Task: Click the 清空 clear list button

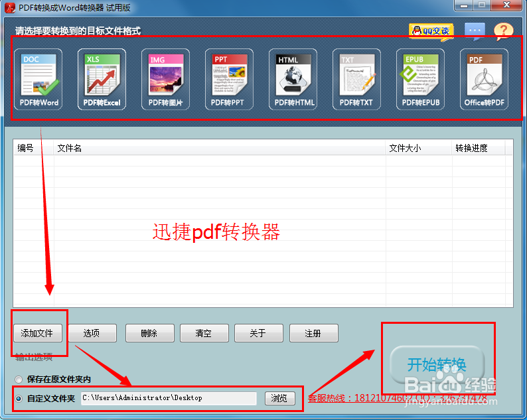Action: [x=204, y=333]
